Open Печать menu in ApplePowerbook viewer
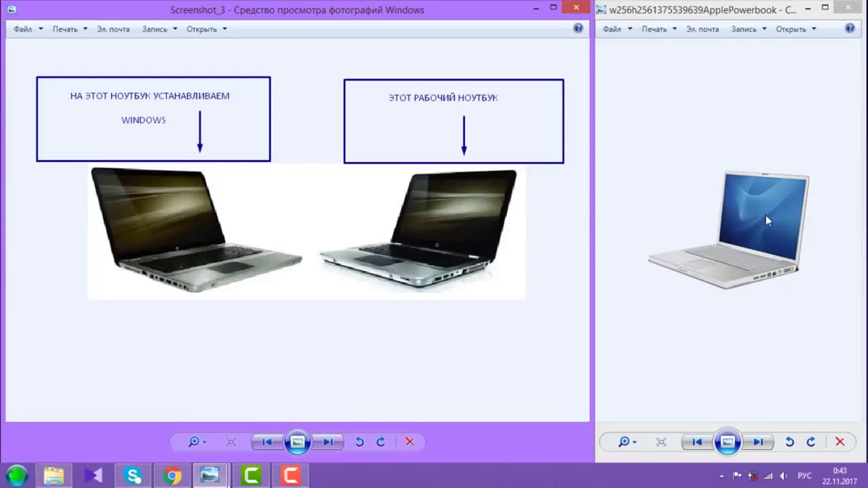This screenshot has height=488, width=868. pyautogui.click(x=659, y=29)
